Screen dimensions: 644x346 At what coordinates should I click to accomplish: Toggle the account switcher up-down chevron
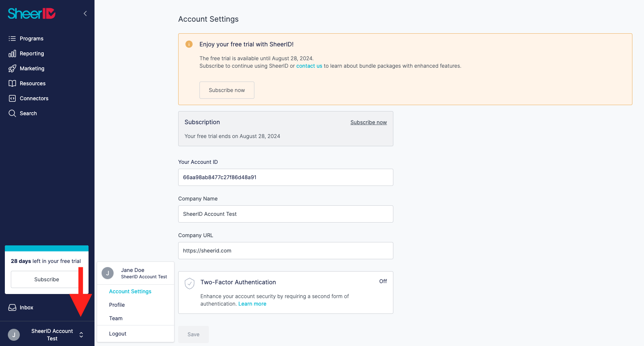tap(81, 335)
